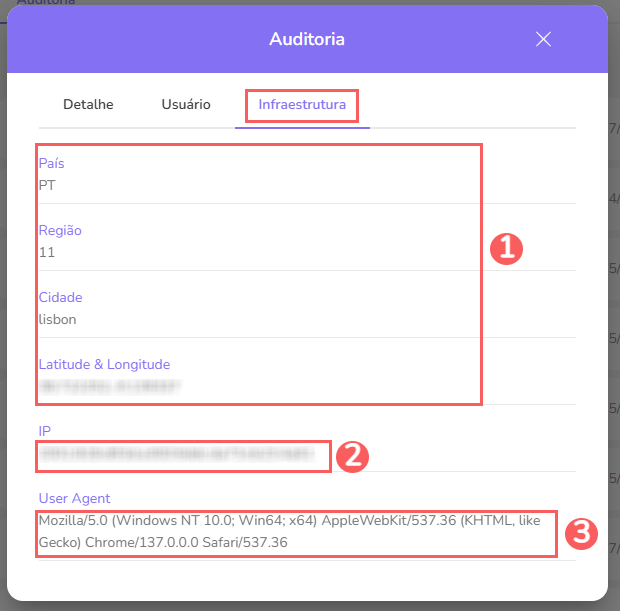Click the red number 2 marker
Screen dimensions: 620x611
click(353, 456)
